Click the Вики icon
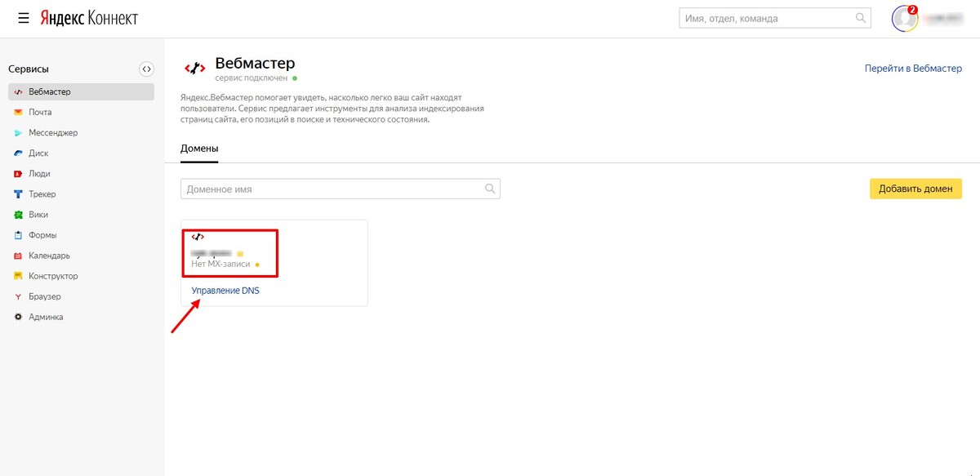This screenshot has height=476, width=980. [18, 215]
